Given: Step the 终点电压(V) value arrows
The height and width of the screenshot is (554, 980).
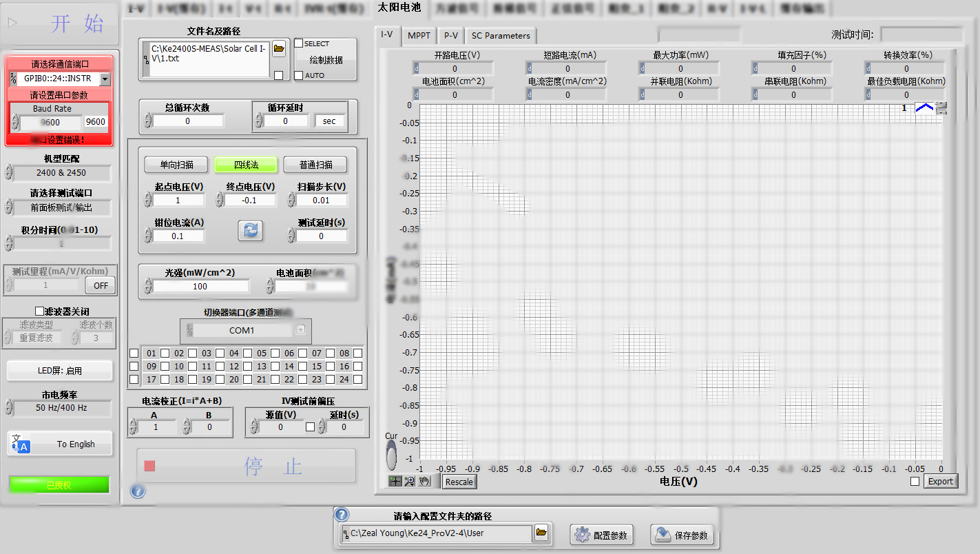Looking at the screenshot, I should click(x=220, y=201).
